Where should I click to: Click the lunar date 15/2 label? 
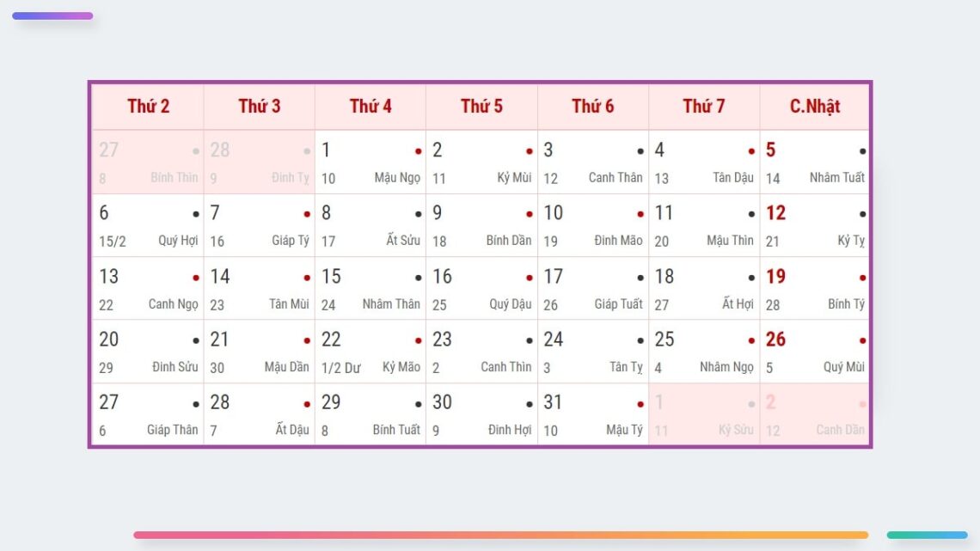[x=113, y=242]
